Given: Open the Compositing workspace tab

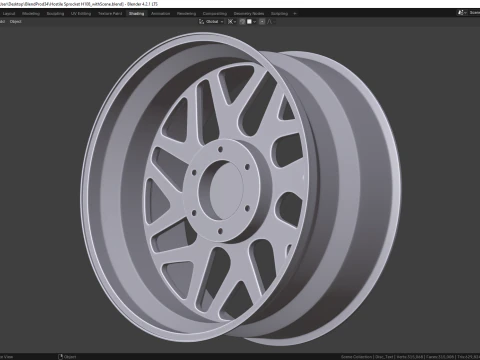Looking at the screenshot, I should click(215, 14).
